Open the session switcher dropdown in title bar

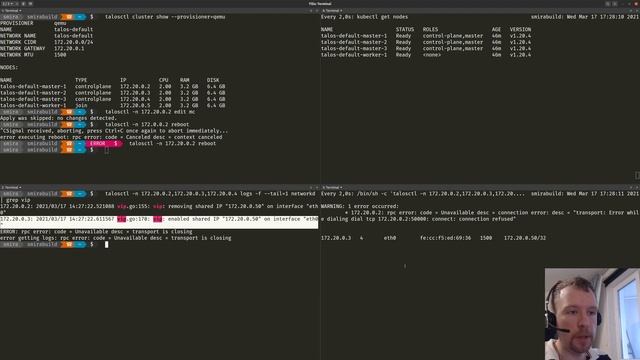[7, 3]
